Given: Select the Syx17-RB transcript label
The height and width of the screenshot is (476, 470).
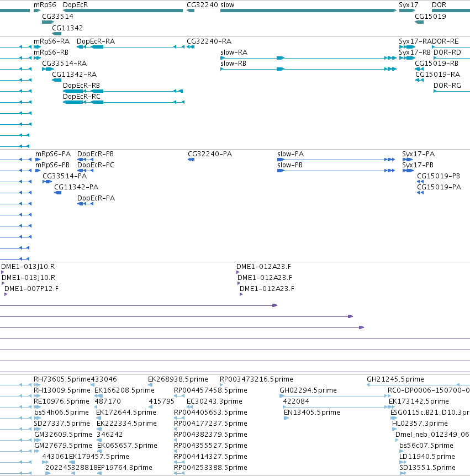Looking at the screenshot, I should 415,52.
